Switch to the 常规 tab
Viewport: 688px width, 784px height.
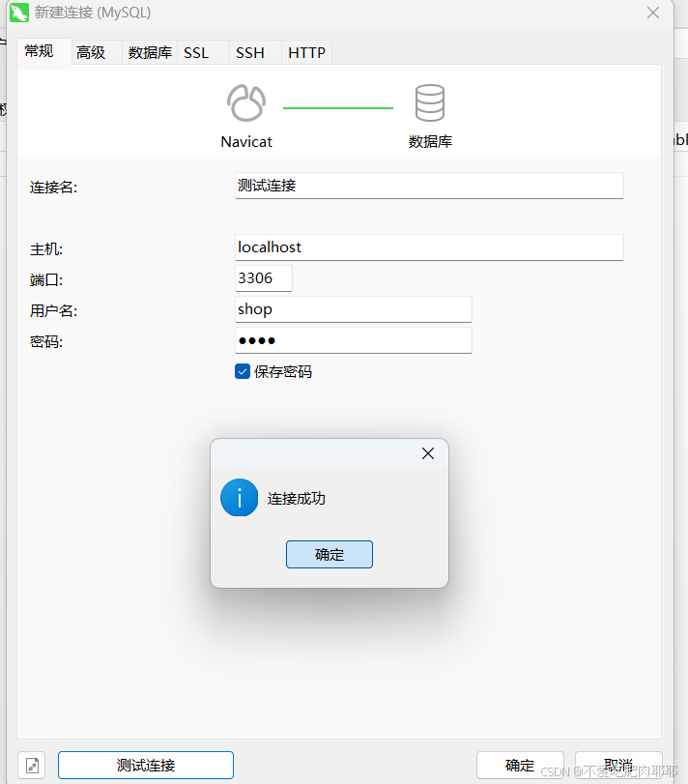coord(43,51)
